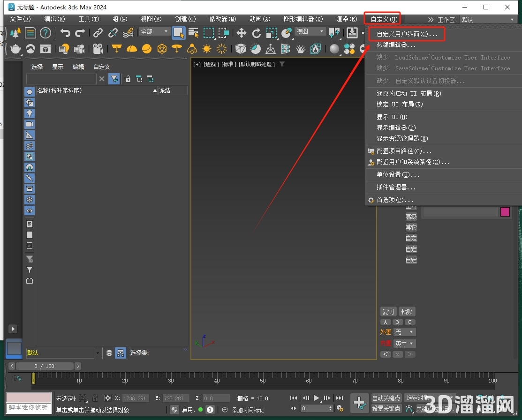Toggle the Scene Explorer search filter funnel
Viewport: 522px width, 420px height.
click(114, 79)
